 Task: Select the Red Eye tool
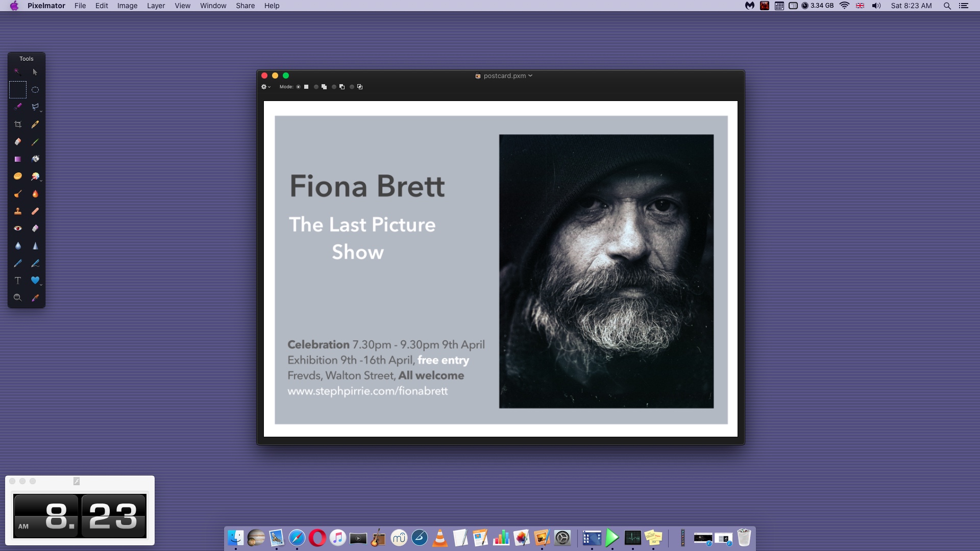[18, 229]
